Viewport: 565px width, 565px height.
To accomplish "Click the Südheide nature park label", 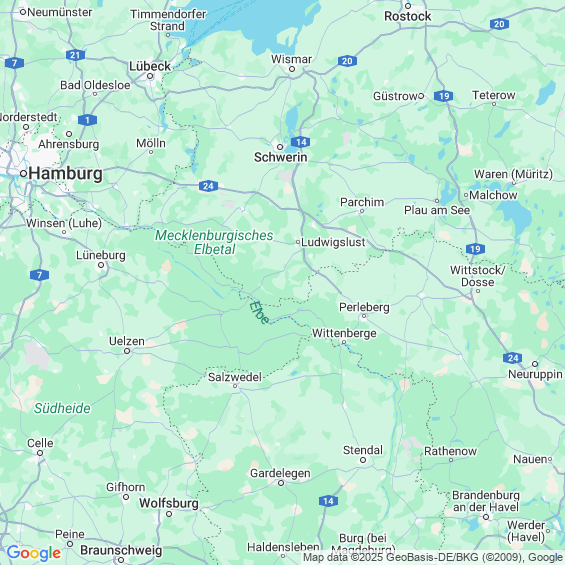I will coord(62,408).
